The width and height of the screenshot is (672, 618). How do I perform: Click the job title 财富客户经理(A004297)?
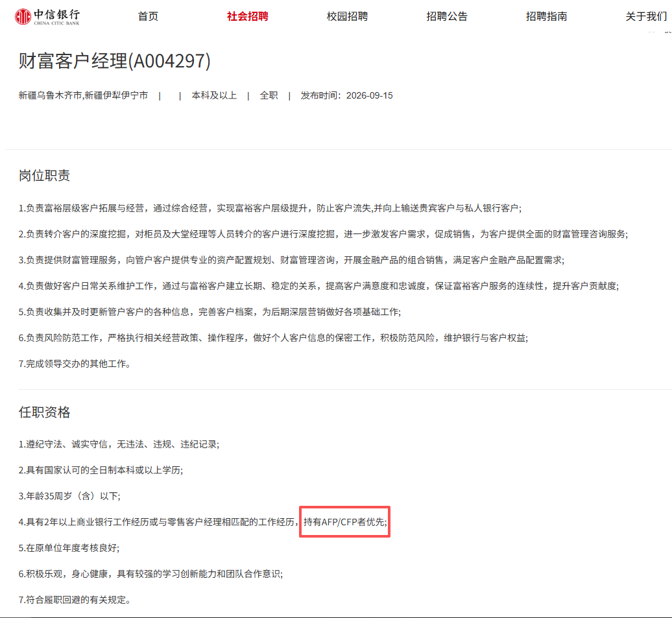(114, 61)
